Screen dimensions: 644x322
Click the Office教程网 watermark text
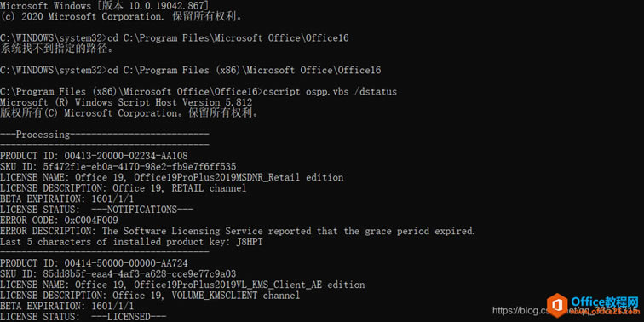click(605, 302)
